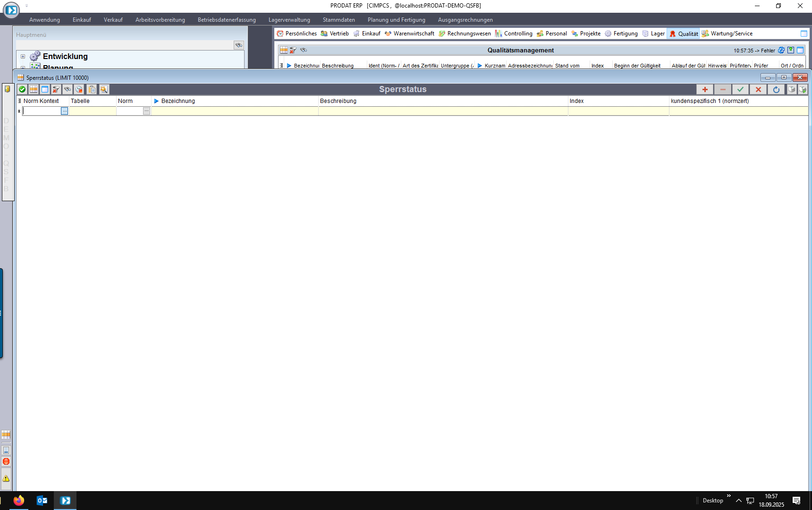
Task: Expand the Entwicklung tree node
Action: point(23,56)
